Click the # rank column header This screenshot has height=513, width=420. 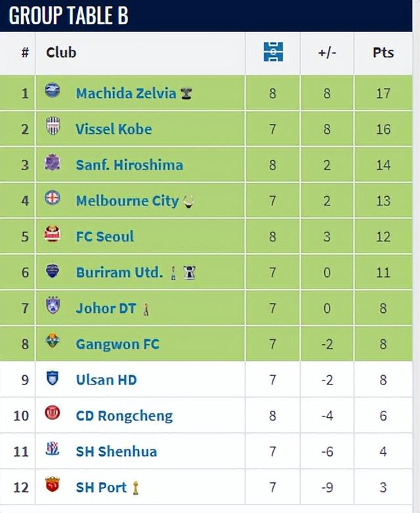click(x=25, y=52)
